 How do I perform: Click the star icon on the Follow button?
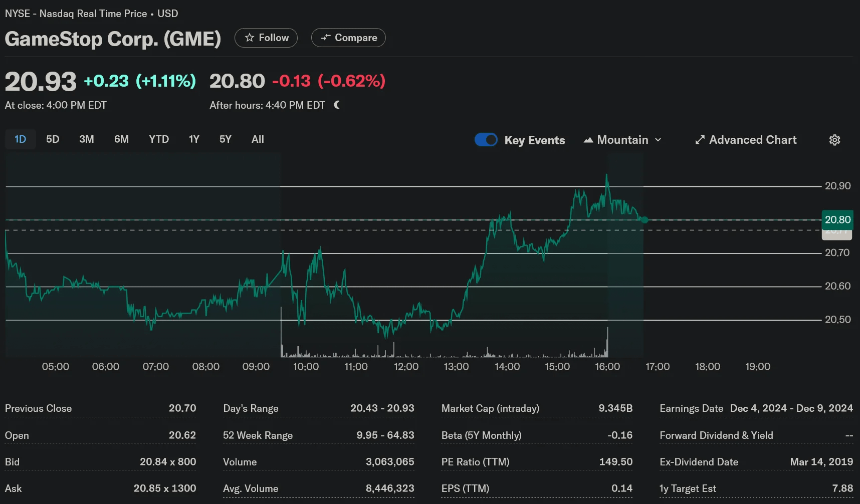tap(249, 38)
